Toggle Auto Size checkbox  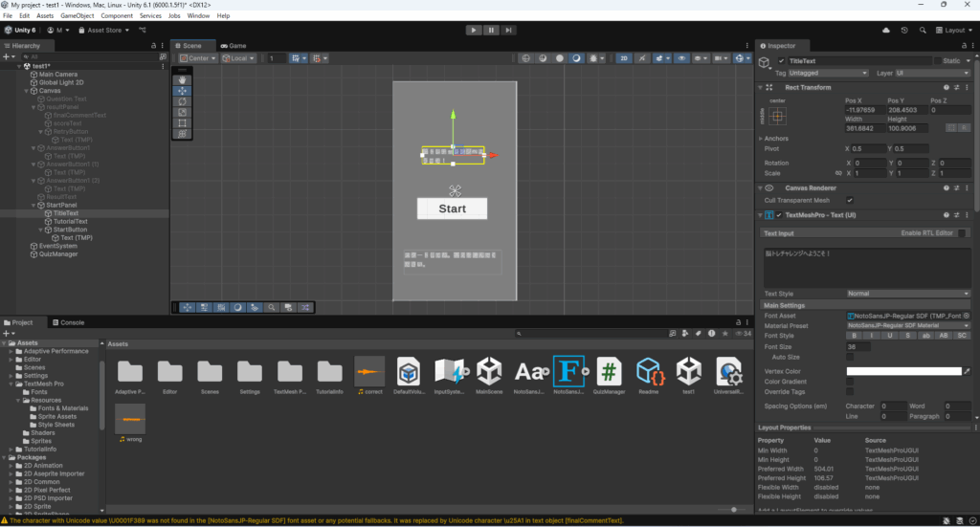[850, 357]
